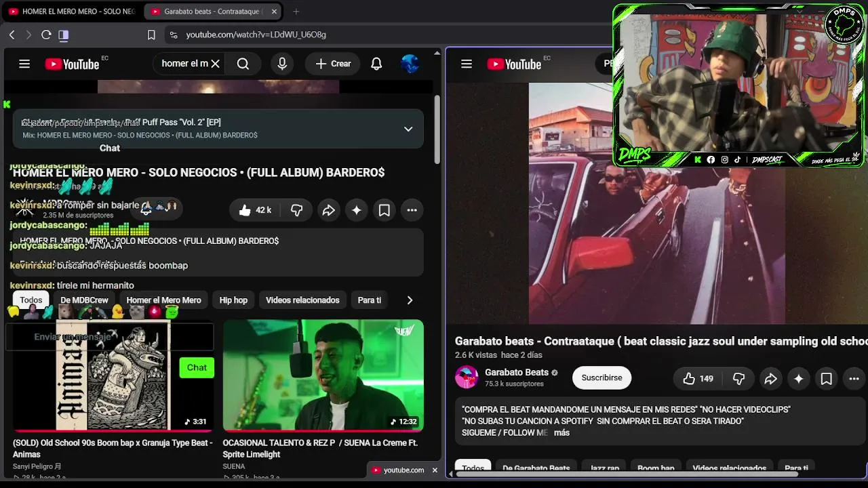
Task: Dislike the Garabato beats video
Action: 738,379
